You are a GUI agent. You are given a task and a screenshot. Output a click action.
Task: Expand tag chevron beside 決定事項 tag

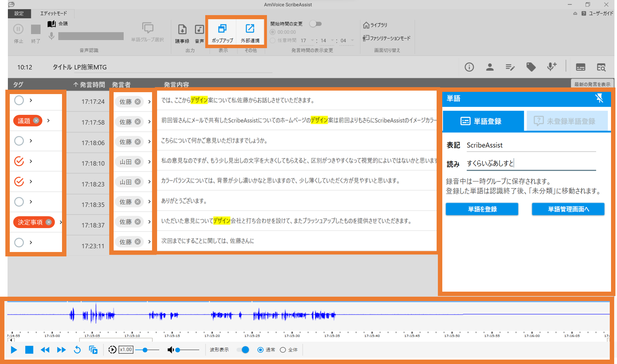(x=61, y=222)
